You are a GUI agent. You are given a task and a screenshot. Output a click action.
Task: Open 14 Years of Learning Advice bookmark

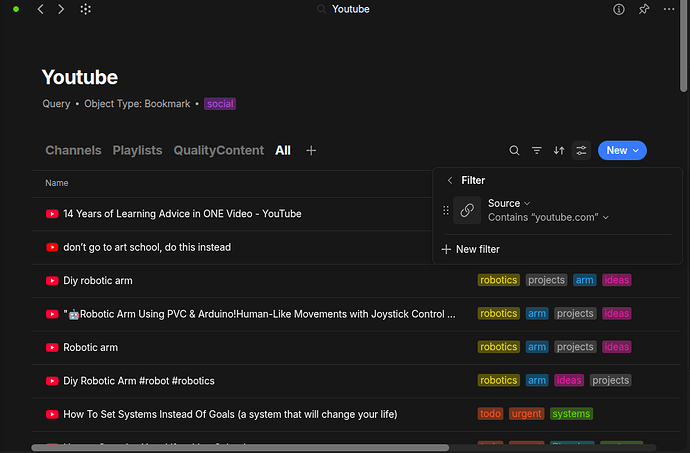click(x=182, y=214)
